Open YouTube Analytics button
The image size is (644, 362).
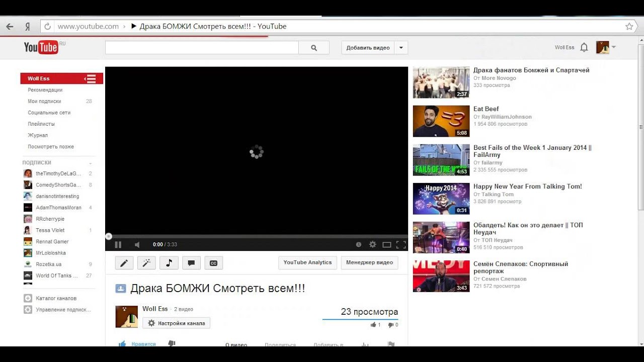307,262
